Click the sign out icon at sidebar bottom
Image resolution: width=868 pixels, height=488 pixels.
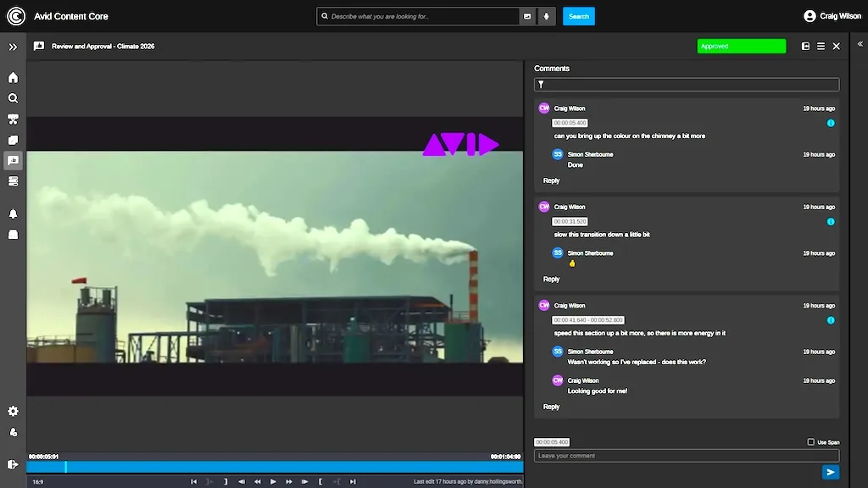point(13,464)
